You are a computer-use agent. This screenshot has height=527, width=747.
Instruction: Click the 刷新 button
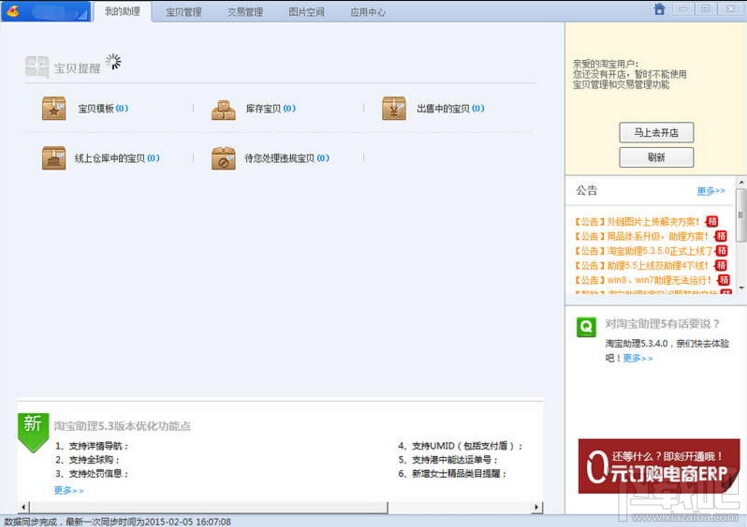(656, 157)
